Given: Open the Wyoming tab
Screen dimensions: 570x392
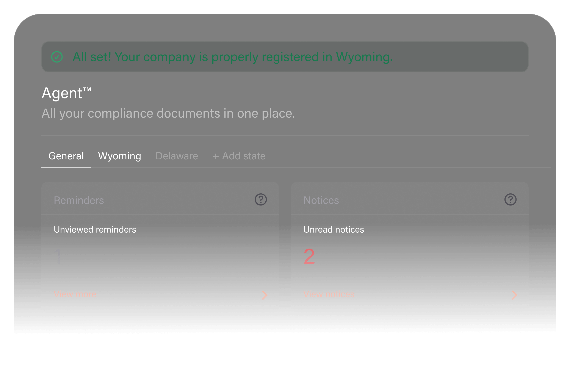Looking at the screenshot, I should point(119,156).
